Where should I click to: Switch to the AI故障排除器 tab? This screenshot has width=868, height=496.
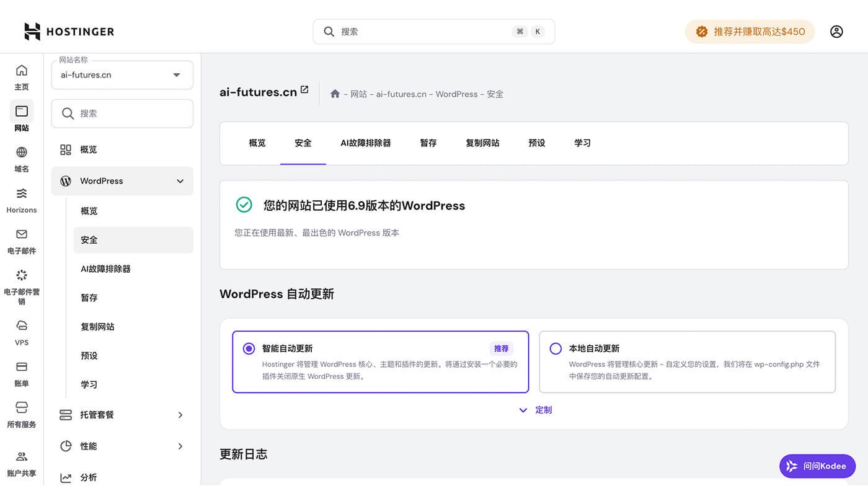365,143
